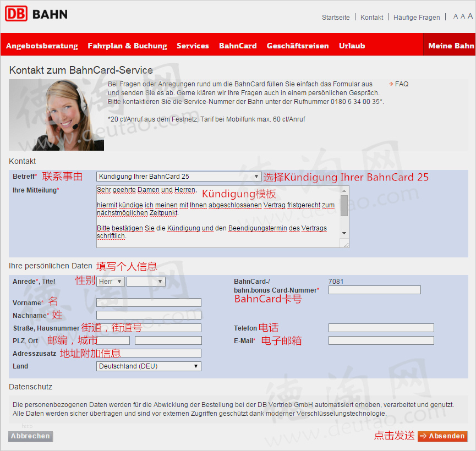Open the BahnCard menu
476x451 pixels.
(238, 46)
